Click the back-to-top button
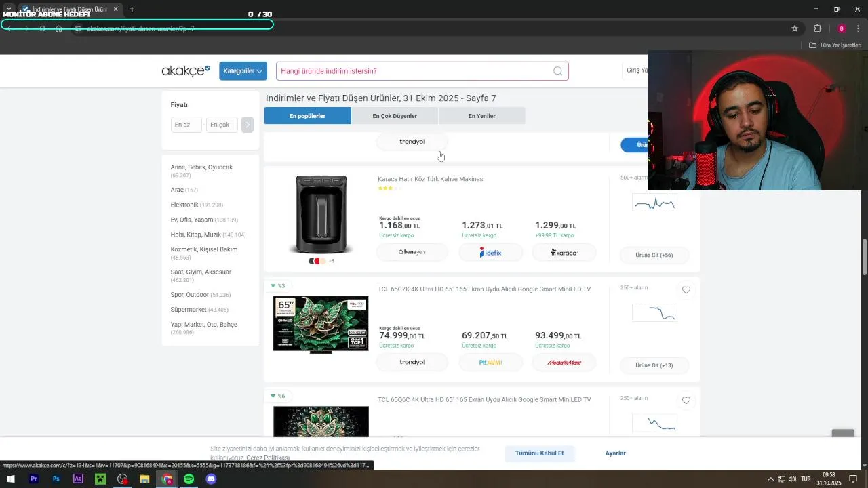The width and height of the screenshot is (868, 488). pyautogui.click(x=843, y=433)
